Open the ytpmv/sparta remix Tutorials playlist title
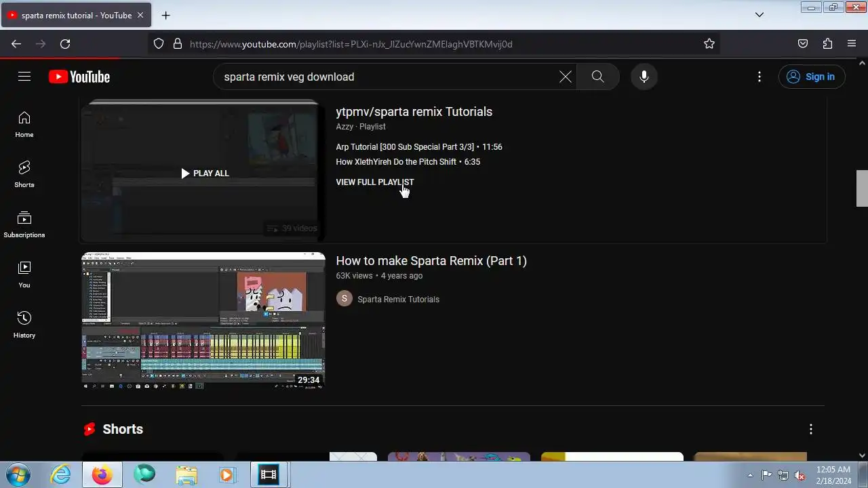This screenshot has height=488, width=868. click(x=414, y=112)
